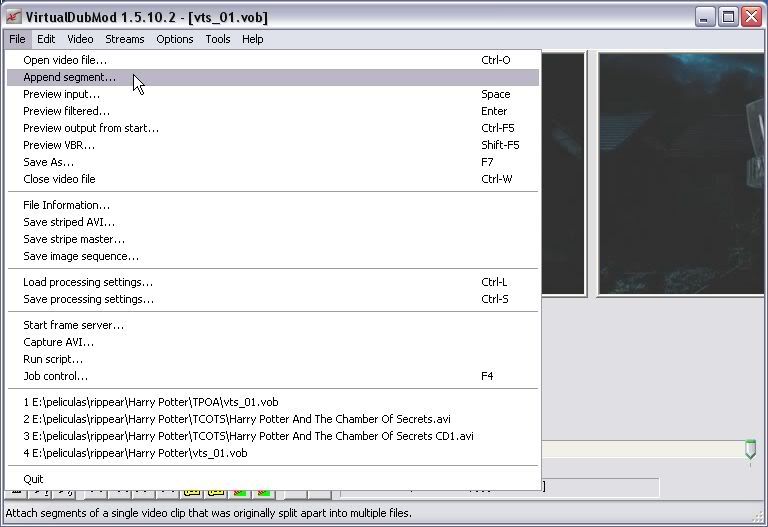
Task: Choose Append segment menu entry
Action: point(69,77)
